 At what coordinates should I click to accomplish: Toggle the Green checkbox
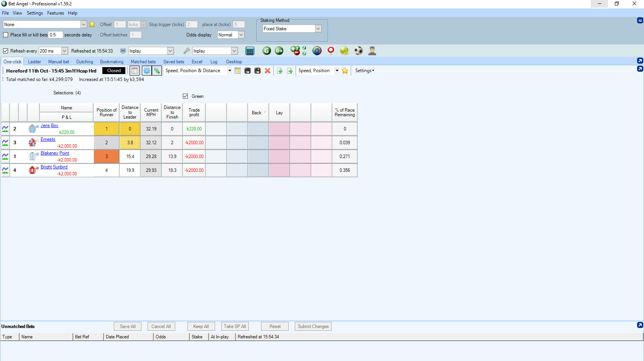186,96
